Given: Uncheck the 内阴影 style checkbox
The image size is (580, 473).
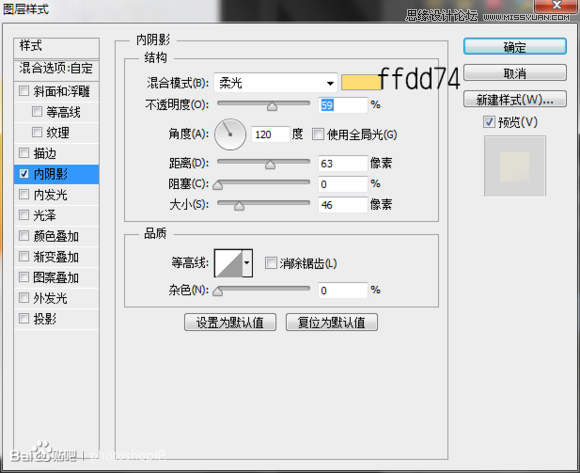Looking at the screenshot, I should pyautogui.click(x=24, y=173).
